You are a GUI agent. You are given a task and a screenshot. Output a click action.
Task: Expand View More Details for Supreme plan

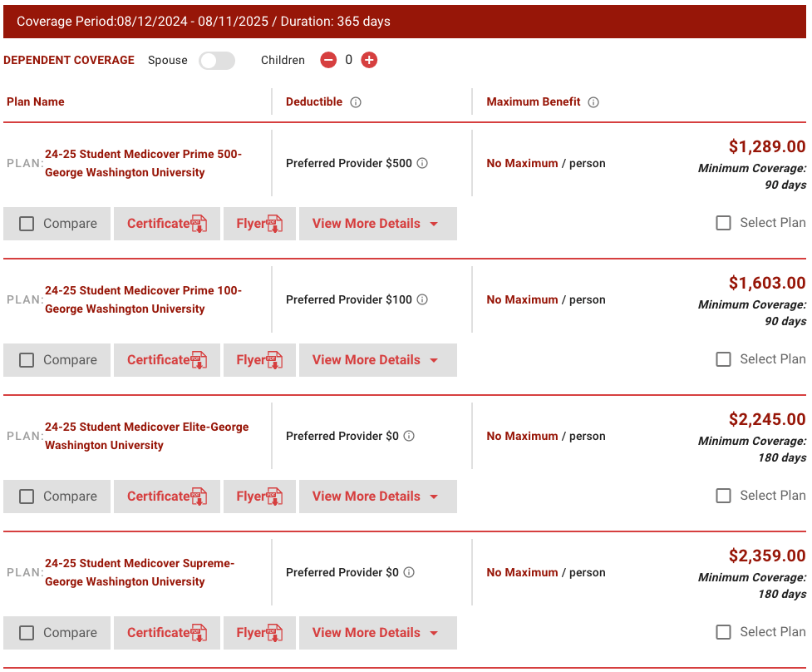coord(378,633)
